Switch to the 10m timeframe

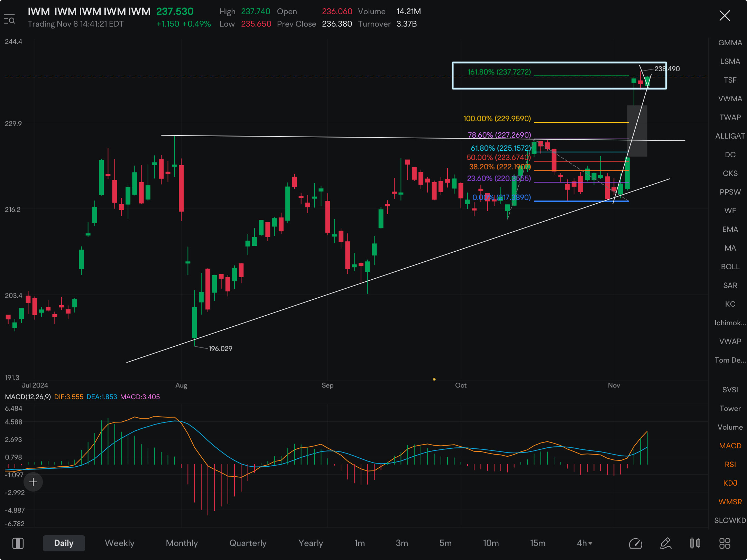pyautogui.click(x=491, y=543)
